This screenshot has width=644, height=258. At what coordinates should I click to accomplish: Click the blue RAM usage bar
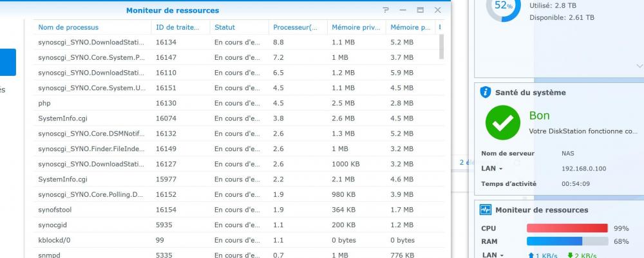(x=554, y=241)
